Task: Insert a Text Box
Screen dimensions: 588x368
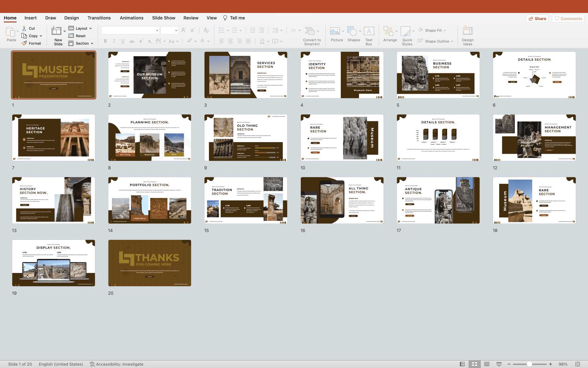Action: 369,31
